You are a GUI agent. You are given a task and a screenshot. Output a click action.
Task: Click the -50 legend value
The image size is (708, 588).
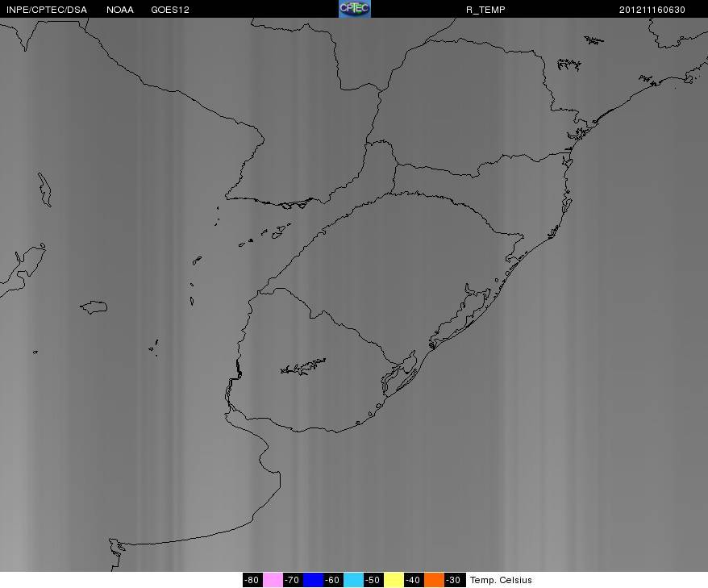pos(373,580)
